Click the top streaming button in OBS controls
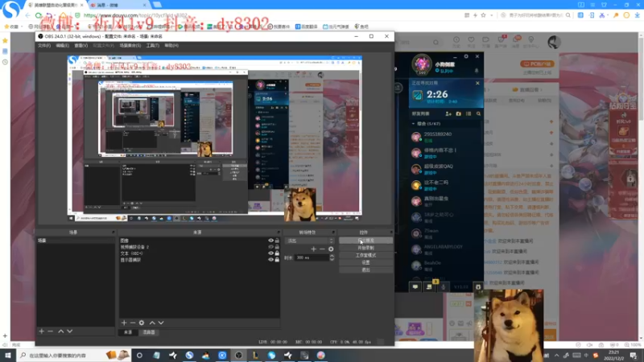 365,241
